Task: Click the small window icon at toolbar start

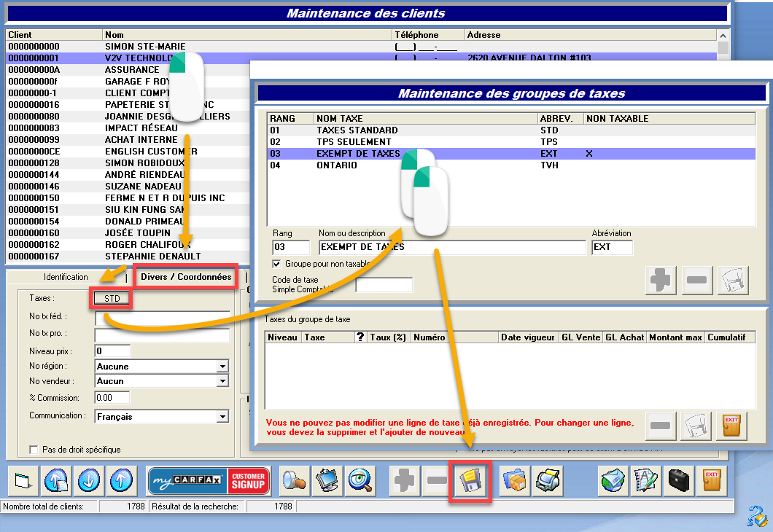Action: coord(23,480)
